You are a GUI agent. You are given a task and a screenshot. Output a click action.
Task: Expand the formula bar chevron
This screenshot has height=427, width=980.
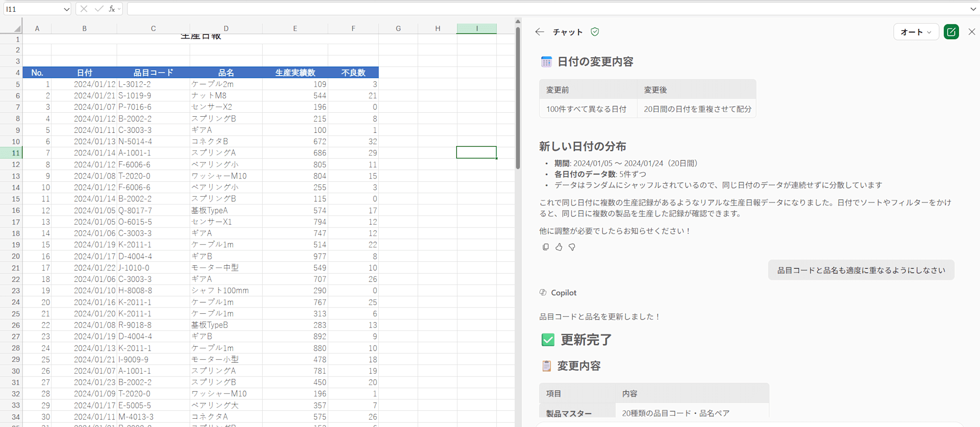point(973,9)
